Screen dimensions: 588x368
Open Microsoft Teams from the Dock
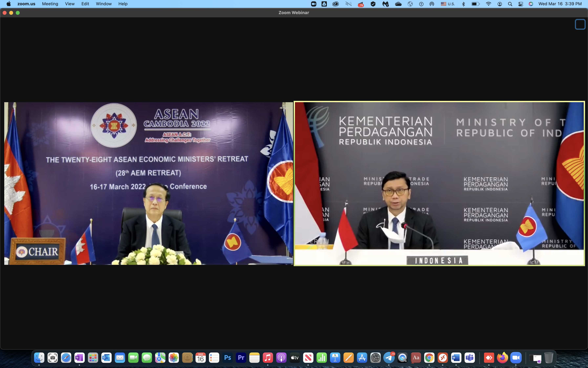(470, 357)
